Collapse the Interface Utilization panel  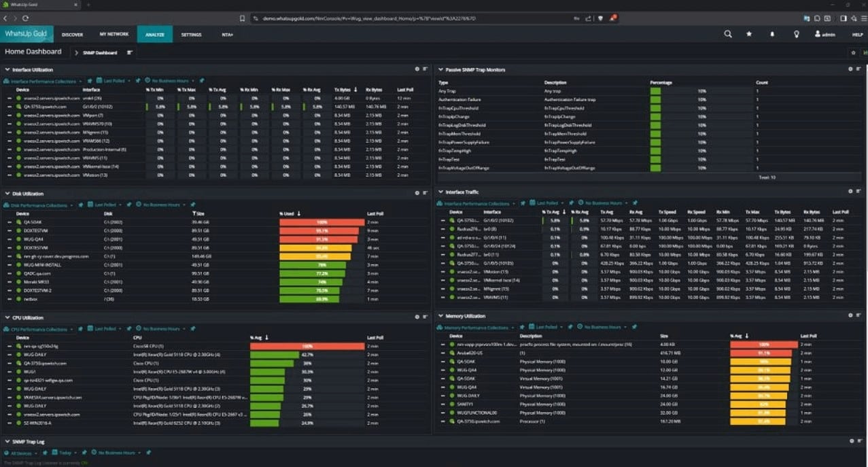(7, 69)
